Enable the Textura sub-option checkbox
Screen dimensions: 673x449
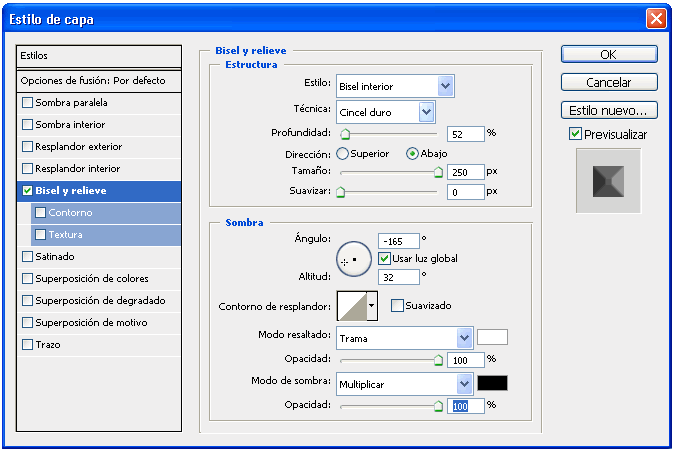coord(40,234)
